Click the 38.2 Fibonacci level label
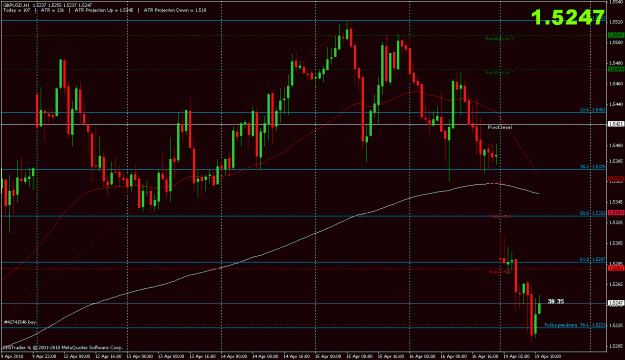The height and width of the screenshot is (360, 625). [592, 167]
